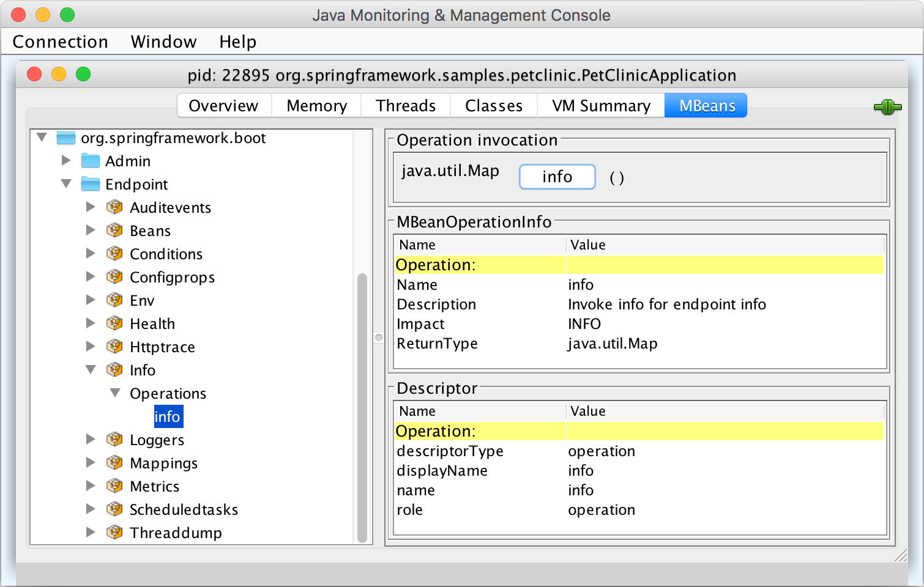Image resolution: width=924 pixels, height=587 pixels.
Task: Select the Health MBean icon
Action: [114, 323]
